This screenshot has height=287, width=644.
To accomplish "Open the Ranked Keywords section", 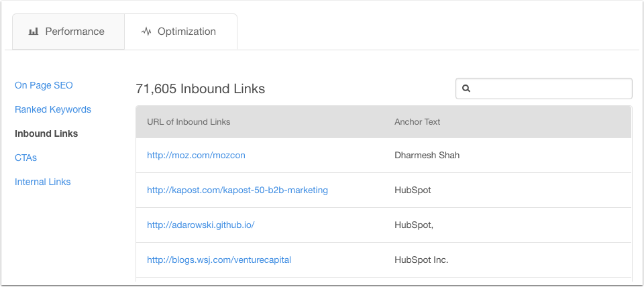I will [53, 109].
